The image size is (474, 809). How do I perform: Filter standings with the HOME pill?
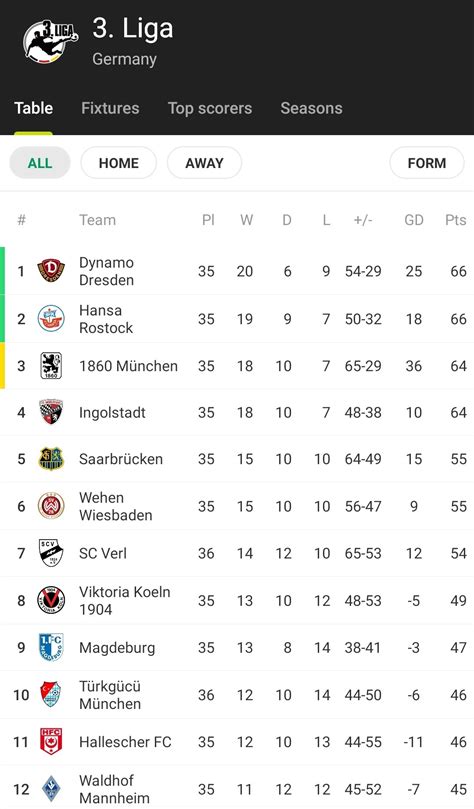pyautogui.click(x=119, y=163)
